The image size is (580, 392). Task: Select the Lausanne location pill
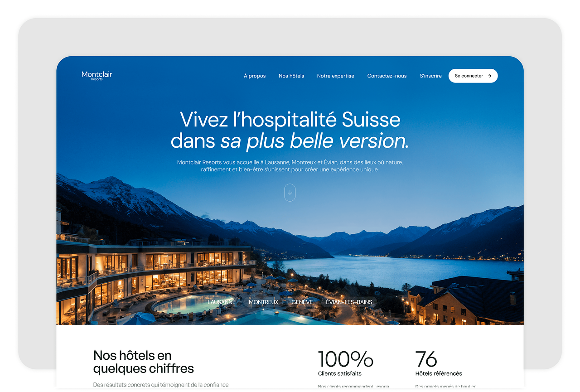[222, 302]
